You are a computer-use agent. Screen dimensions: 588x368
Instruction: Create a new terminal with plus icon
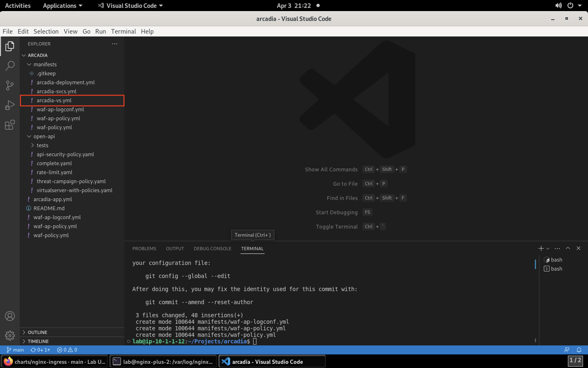pos(541,248)
